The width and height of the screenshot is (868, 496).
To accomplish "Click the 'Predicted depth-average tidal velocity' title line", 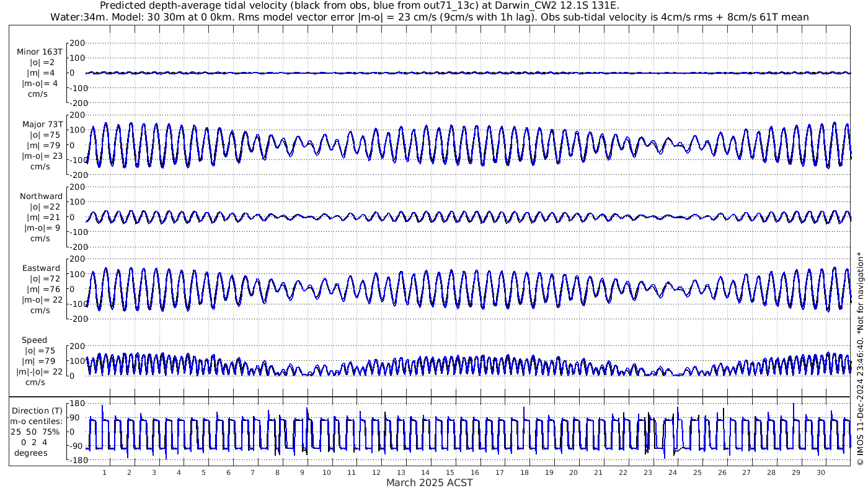I will tap(358, 6).
